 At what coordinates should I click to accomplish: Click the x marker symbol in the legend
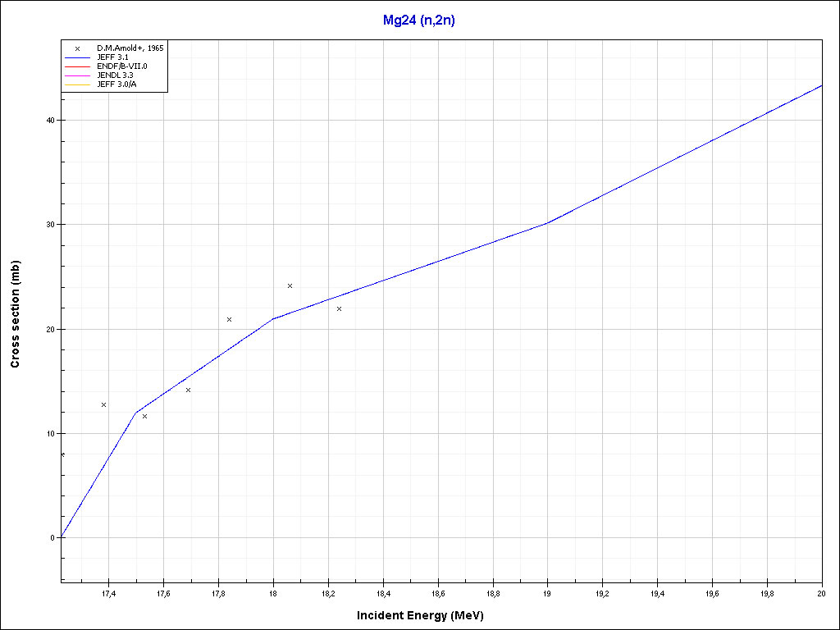tap(77, 48)
